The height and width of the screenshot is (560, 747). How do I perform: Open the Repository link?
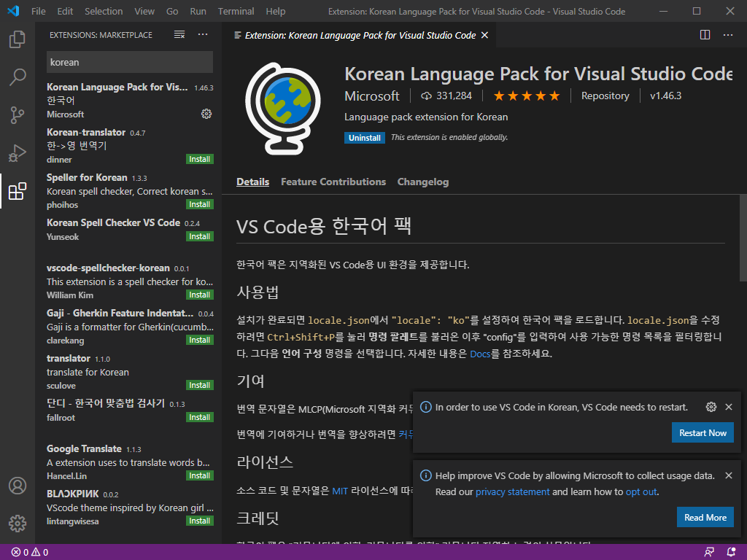point(605,96)
